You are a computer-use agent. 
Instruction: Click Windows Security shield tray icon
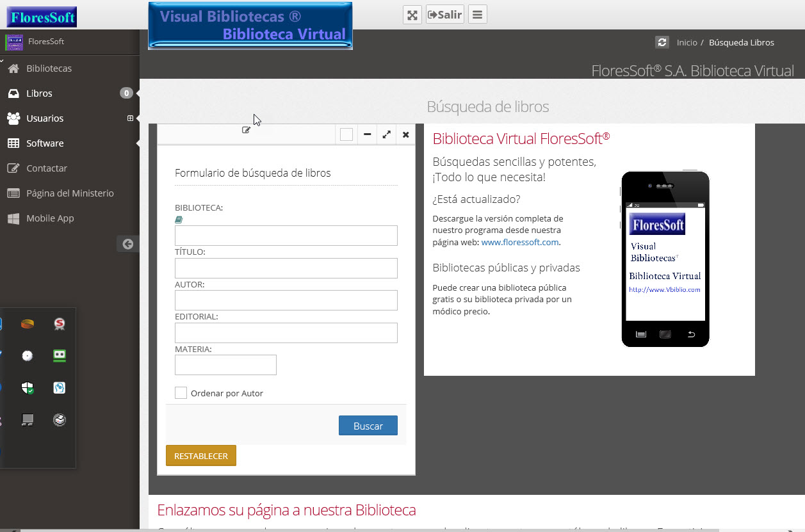point(28,388)
